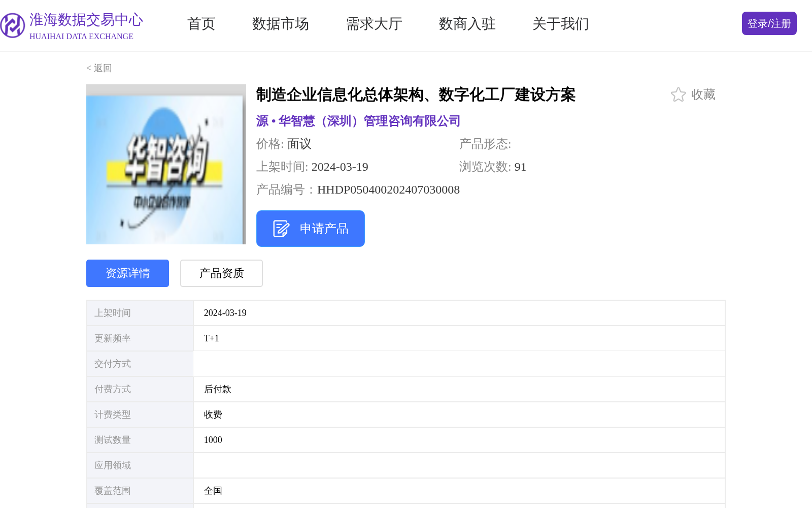Image resolution: width=812 pixels, height=508 pixels.
Task: Click the star icon next to 收藏
Action: (x=678, y=94)
